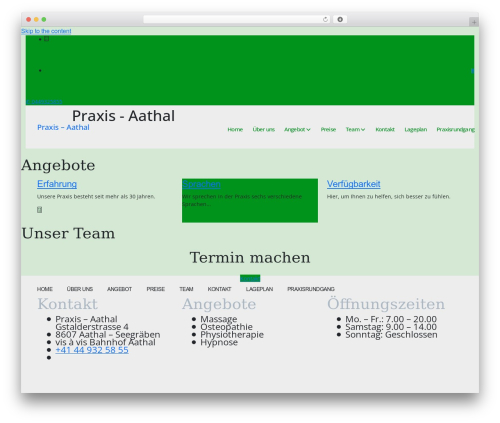500x423 pixels.
Task: Open the Verfügbarkeit link
Action: (x=354, y=184)
